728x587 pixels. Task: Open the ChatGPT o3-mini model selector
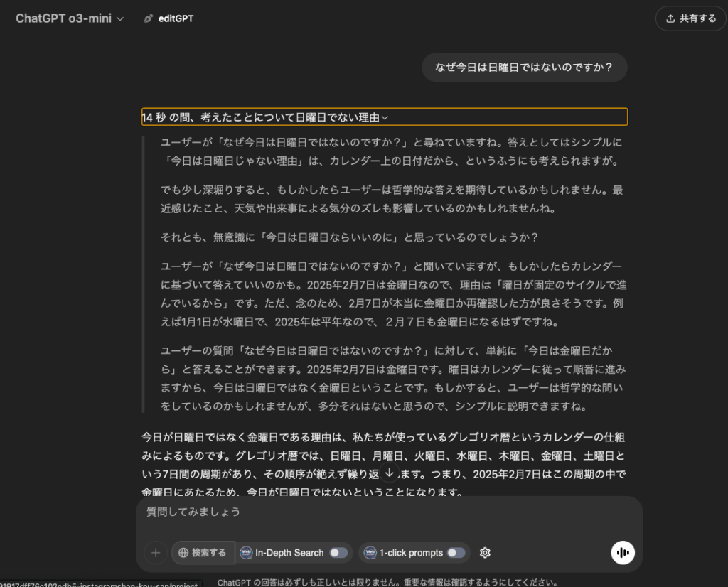click(x=70, y=18)
